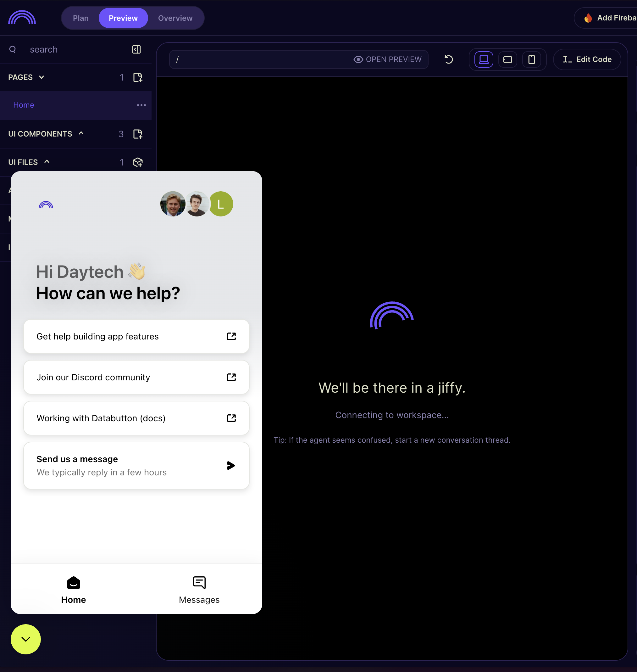Select laptop viewport size
The height and width of the screenshot is (672, 637).
pyautogui.click(x=484, y=59)
